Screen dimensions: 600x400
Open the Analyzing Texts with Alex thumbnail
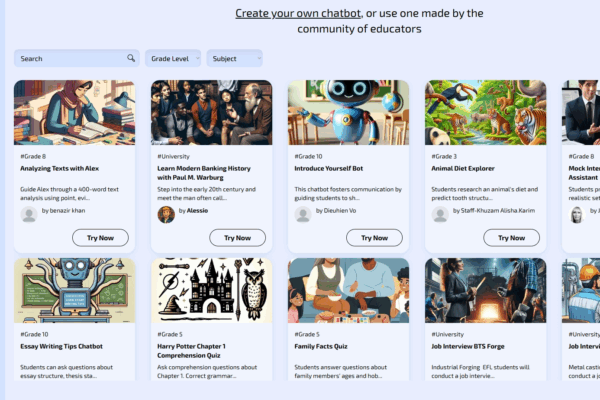point(75,113)
